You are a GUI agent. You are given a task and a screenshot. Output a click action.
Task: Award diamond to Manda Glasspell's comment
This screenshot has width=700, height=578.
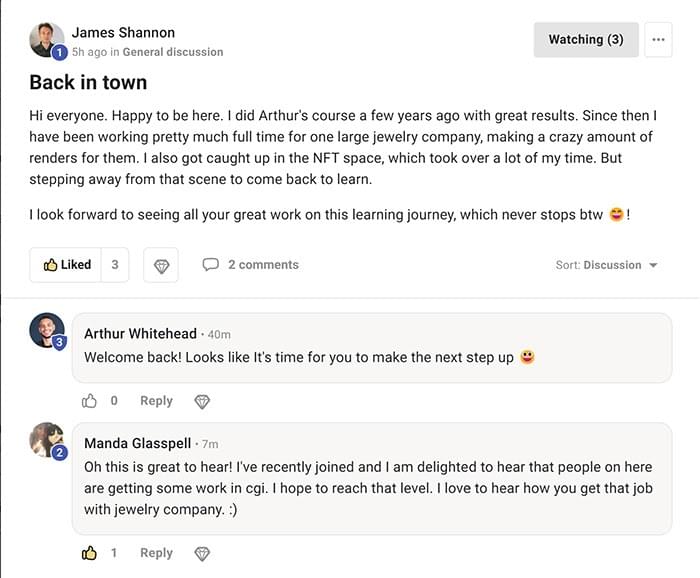pyautogui.click(x=202, y=554)
